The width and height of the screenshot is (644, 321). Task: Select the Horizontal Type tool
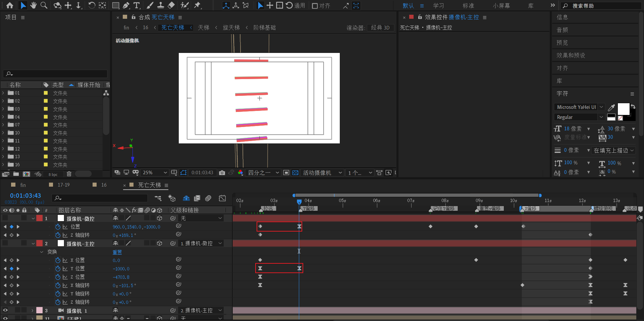[x=137, y=5]
